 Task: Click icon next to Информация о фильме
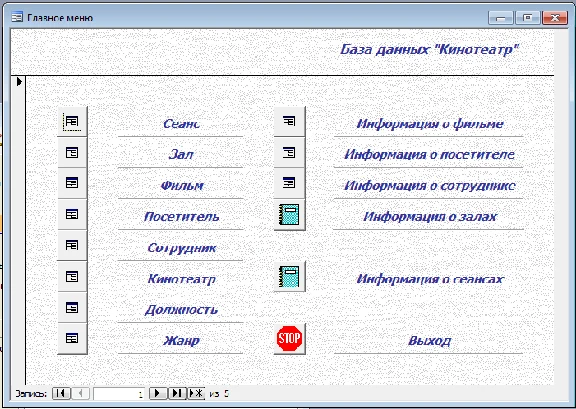289,122
